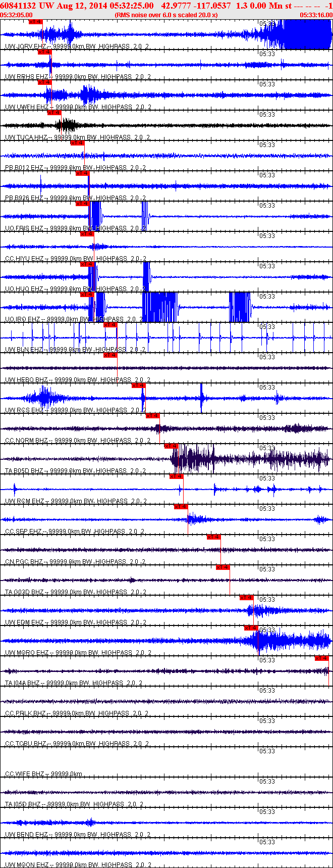Viewport: 333px width, 868px height.
Task: Select the red pick marker on UW RRHS trace
Action: (45, 52)
